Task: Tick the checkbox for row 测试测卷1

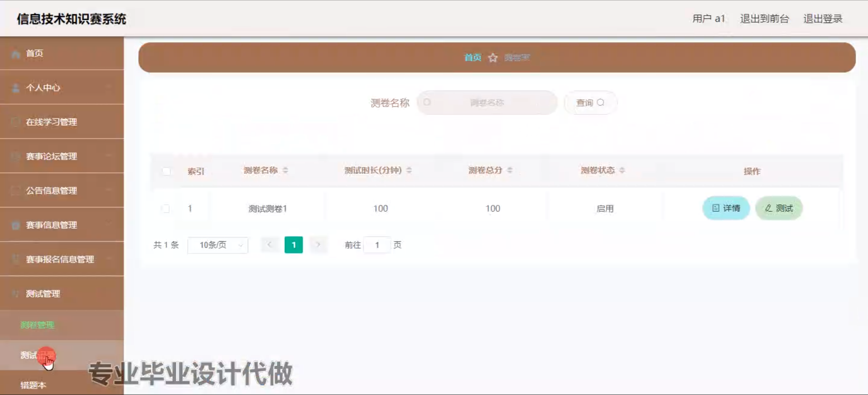Action: point(166,208)
